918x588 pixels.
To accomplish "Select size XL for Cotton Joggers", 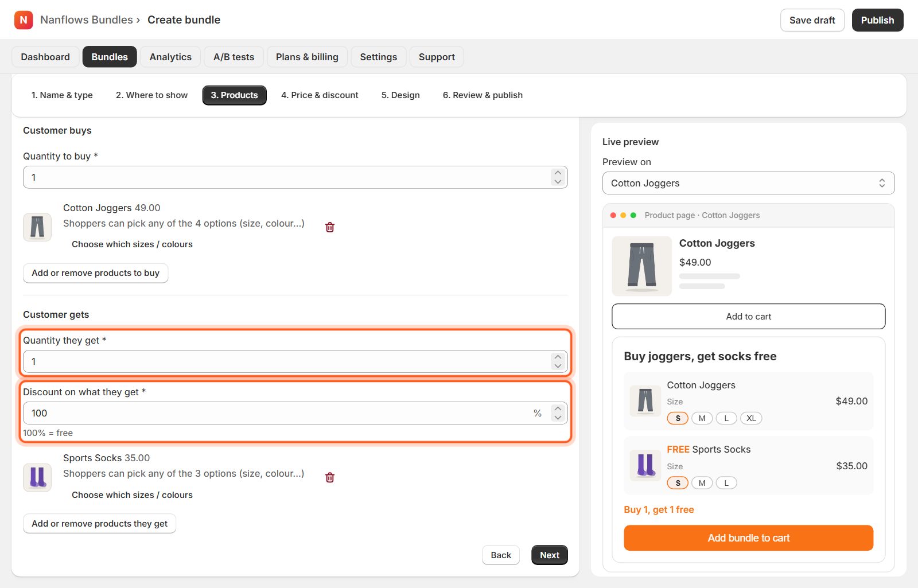I will (751, 418).
